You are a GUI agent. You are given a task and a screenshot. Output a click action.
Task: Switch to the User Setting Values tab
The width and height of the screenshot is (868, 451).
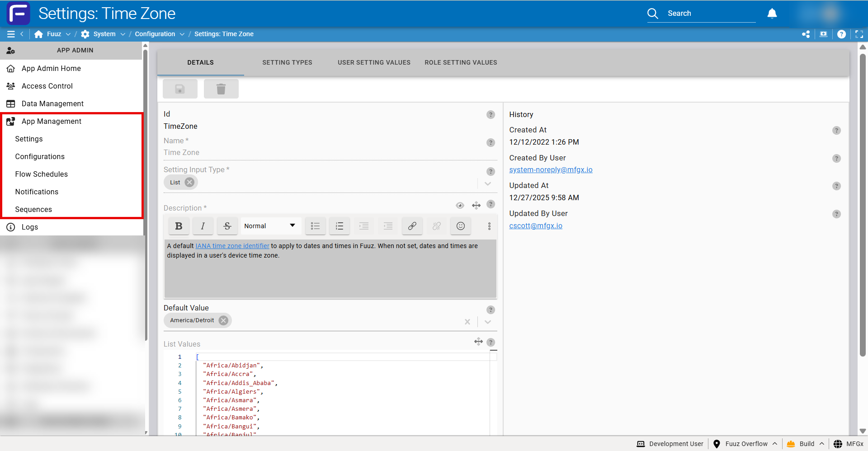374,62
